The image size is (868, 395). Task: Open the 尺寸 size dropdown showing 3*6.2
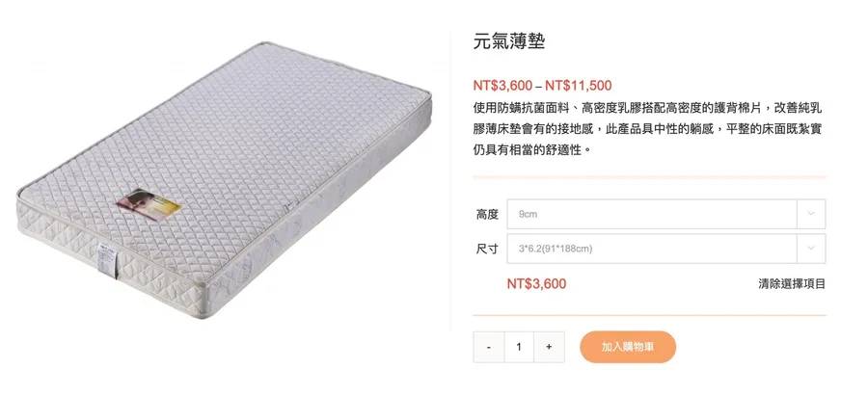click(x=665, y=249)
